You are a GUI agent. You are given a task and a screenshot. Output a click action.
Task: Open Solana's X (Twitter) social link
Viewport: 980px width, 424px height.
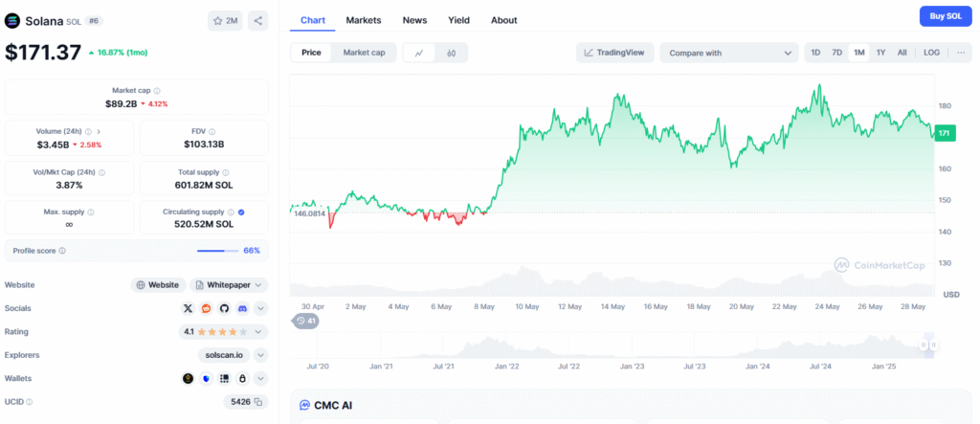point(188,308)
